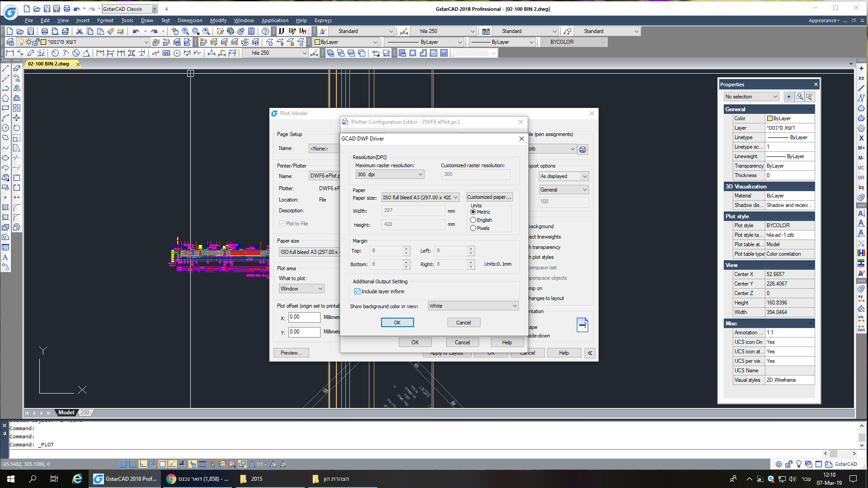868x488 pixels.
Task: Collapse the General section in Properties
Action: (810, 109)
